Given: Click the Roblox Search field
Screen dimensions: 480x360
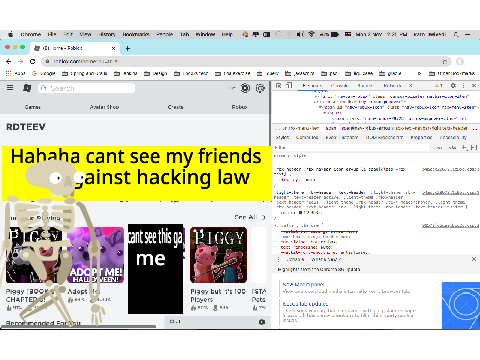Looking at the screenshot, I should click(x=87, y=88).
